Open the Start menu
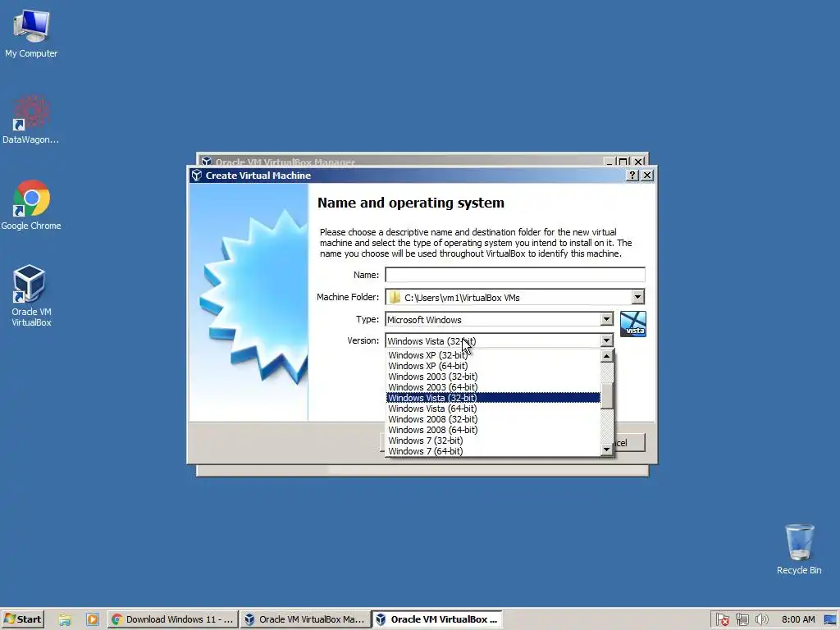This screenshot has height=630, width=840. tap(22, 619)
